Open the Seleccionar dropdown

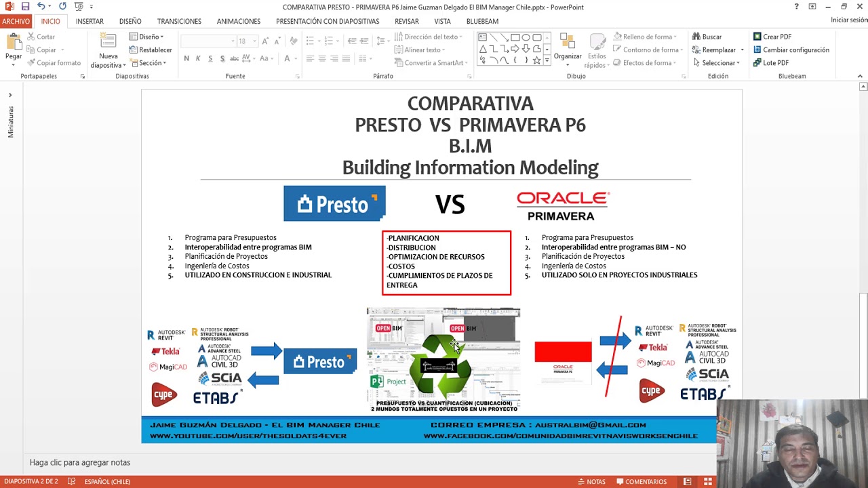(x=717, y=62)
